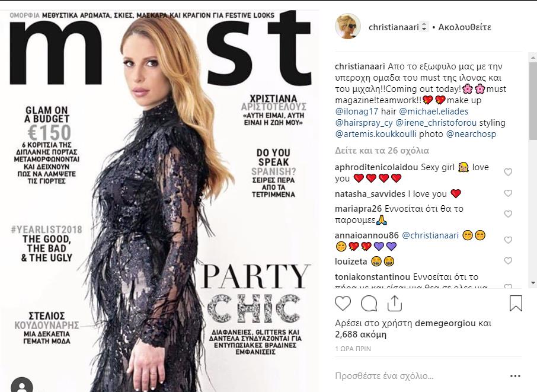The image size is (537, 392).
Task: Open the comment speech bubble icon
Action: point(369,303)
